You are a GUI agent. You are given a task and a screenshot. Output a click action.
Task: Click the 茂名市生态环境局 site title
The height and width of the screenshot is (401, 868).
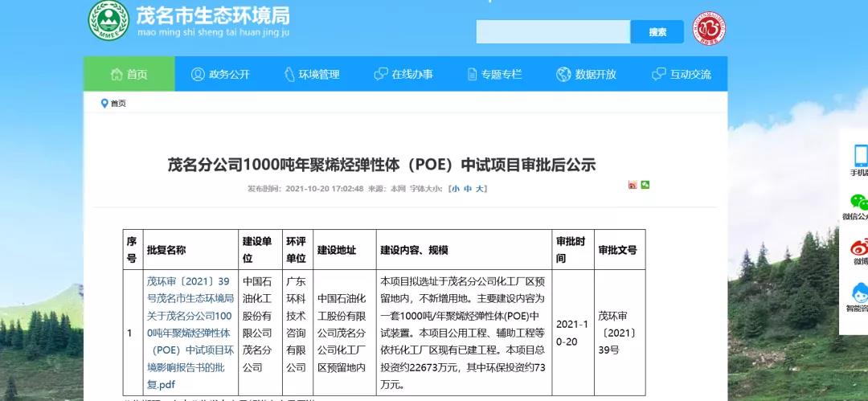point(214,15)
